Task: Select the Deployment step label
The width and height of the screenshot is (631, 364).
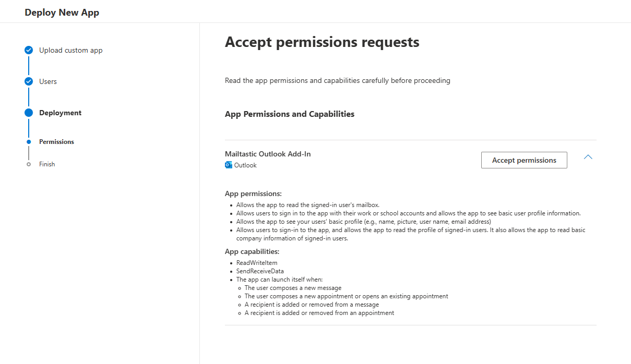Action: tap(60, 113)
